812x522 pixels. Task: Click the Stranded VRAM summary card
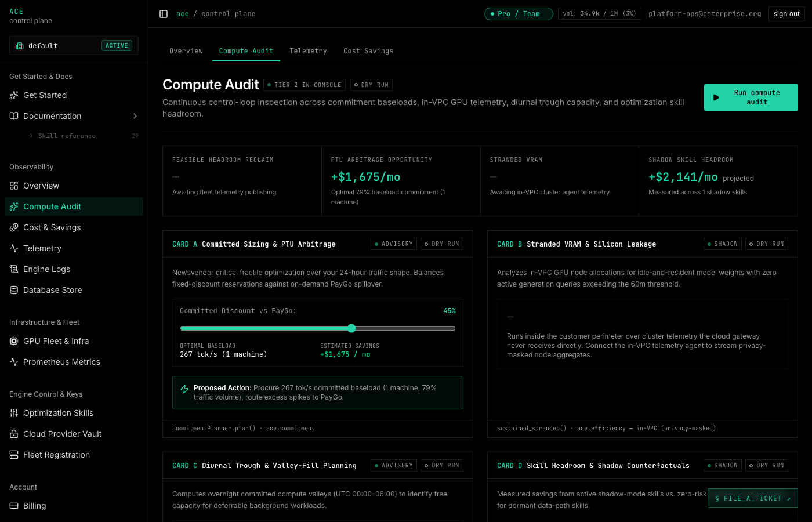point(560,181)
